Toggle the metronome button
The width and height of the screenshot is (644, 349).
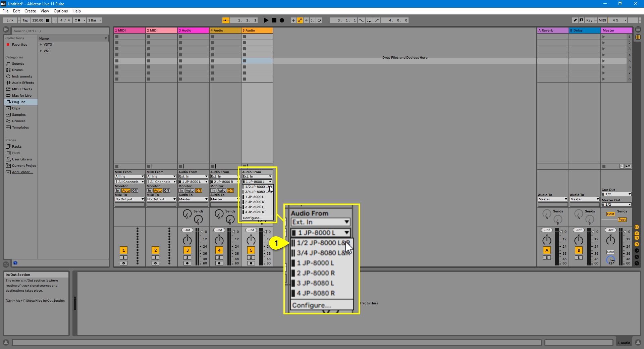[x=77, y=20]
